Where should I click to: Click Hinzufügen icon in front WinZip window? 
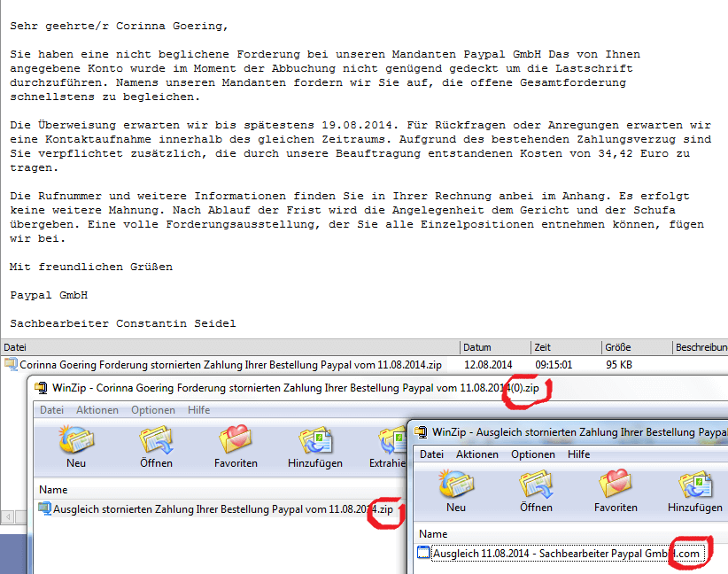click(695, 484)
